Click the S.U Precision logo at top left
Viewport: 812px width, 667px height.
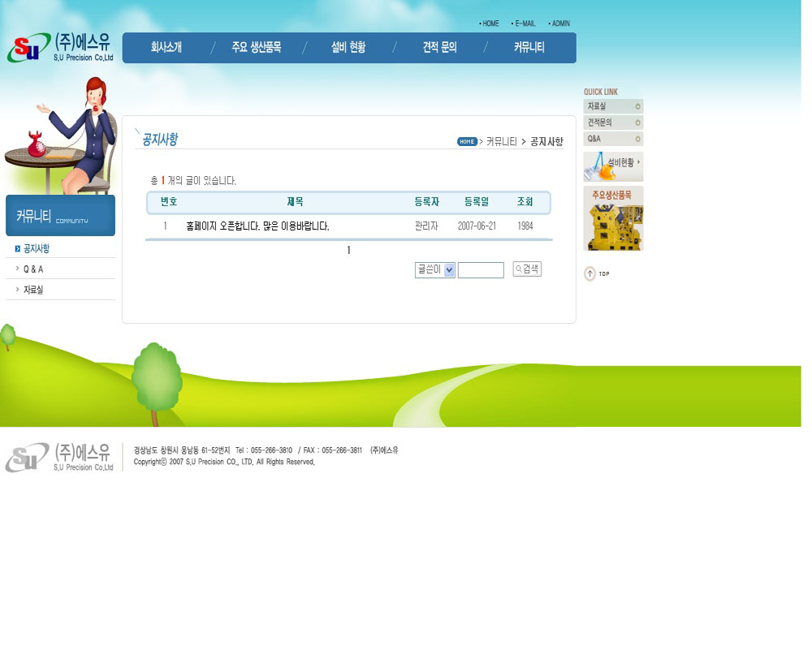pos(61,47)
